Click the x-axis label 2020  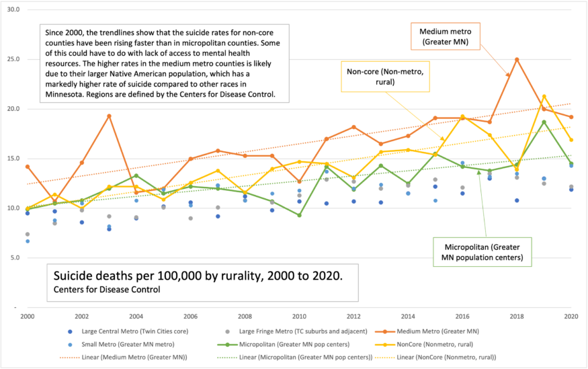(571, 317)
